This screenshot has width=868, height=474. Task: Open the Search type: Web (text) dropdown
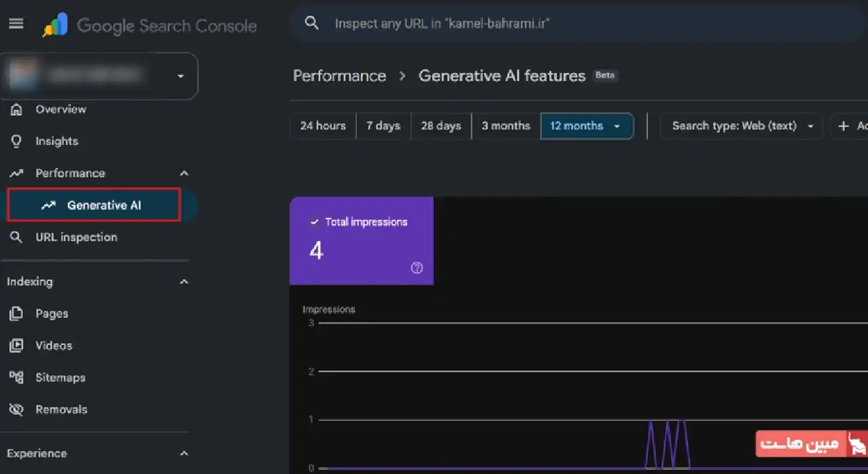pos(742,126)
